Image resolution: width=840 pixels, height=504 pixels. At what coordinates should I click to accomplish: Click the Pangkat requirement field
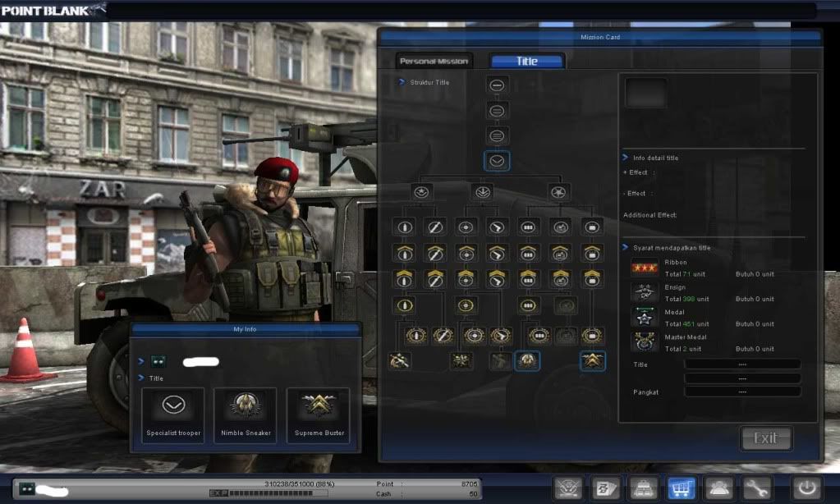coord(742,392)
